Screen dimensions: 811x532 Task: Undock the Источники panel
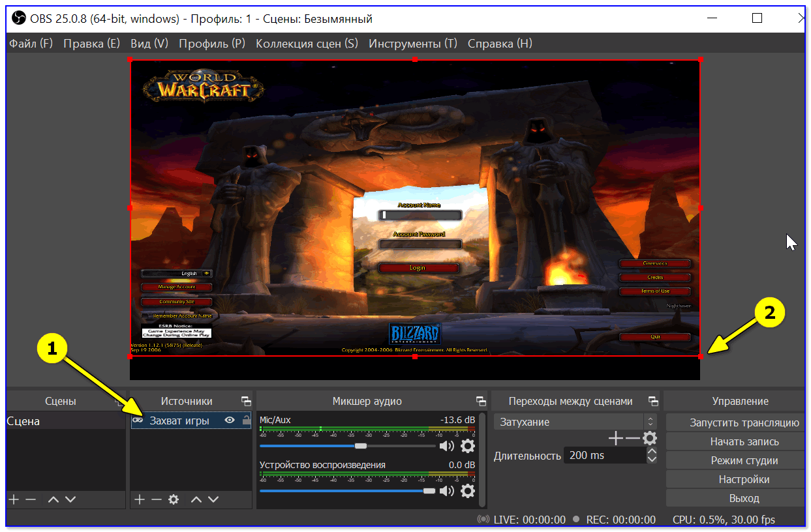point(246,401)
